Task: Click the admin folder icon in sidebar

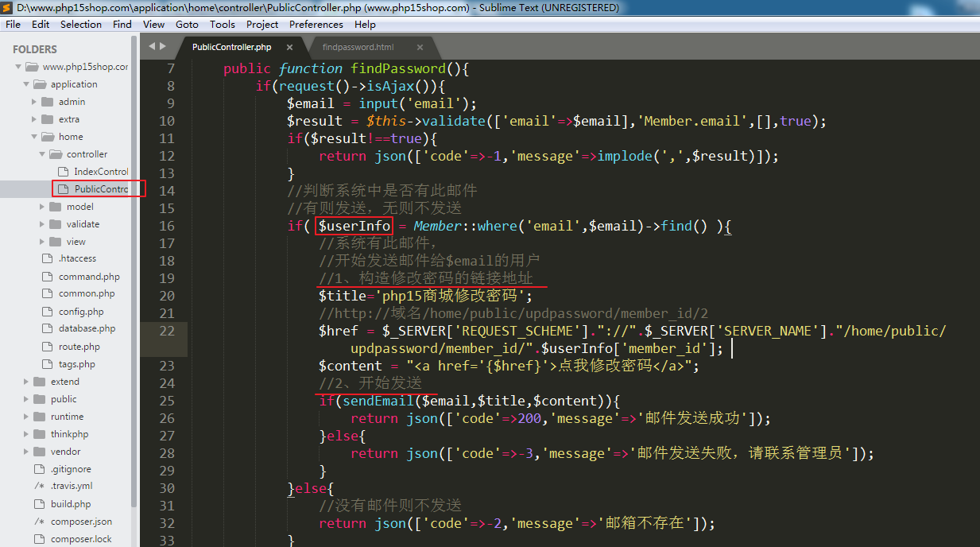Action: pos(48,102)
